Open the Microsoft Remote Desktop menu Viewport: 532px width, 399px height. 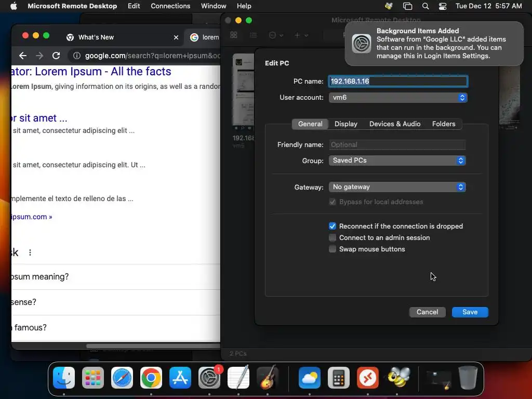pyautogui.click(x=72, y=6)
